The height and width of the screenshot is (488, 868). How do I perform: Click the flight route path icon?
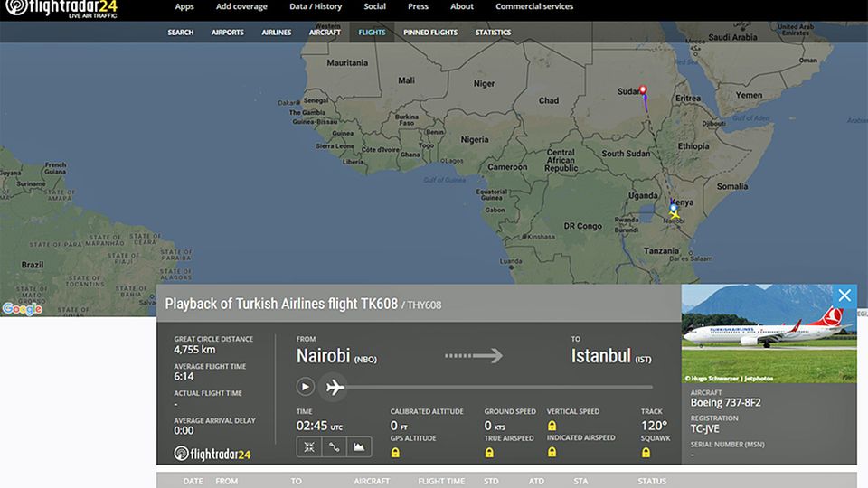coord(334,446)
